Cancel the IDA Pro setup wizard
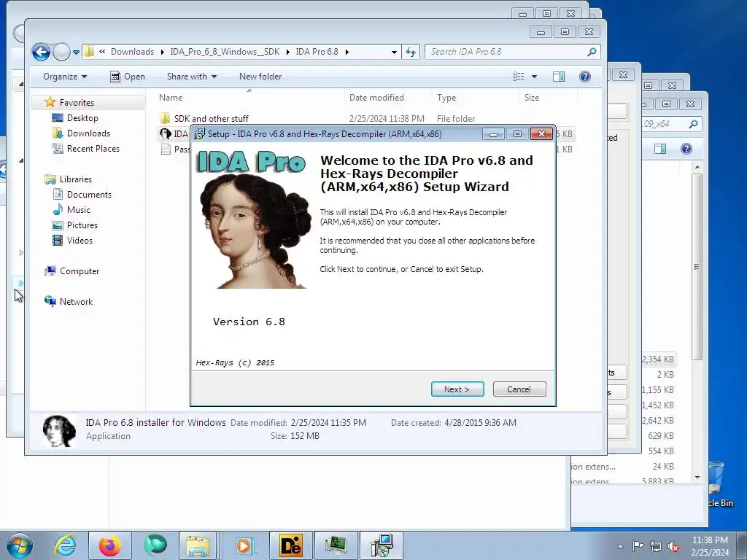This screenshot has width=747, height=560. click(x=519, y=389)
